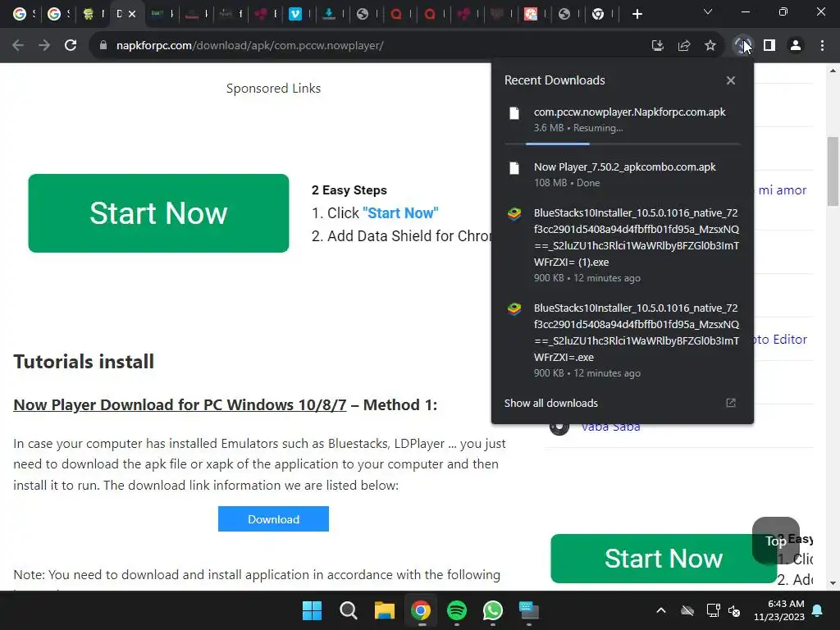Viewport: 840px width, 630px height.
Task: Click the Top scroll-to-top button
Action: point(776,541)
